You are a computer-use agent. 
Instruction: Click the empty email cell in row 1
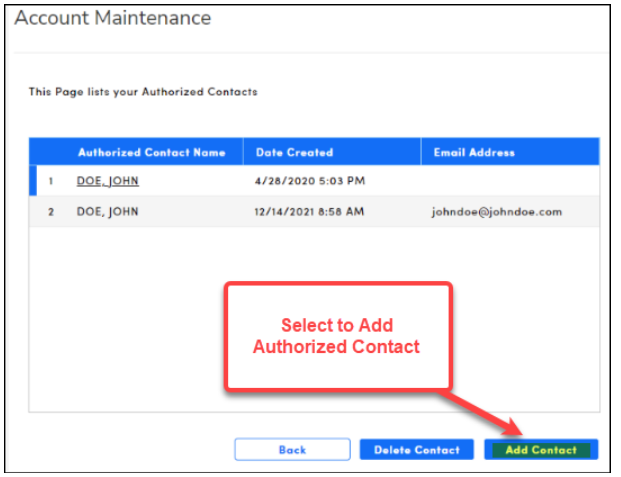coord(510,181)
